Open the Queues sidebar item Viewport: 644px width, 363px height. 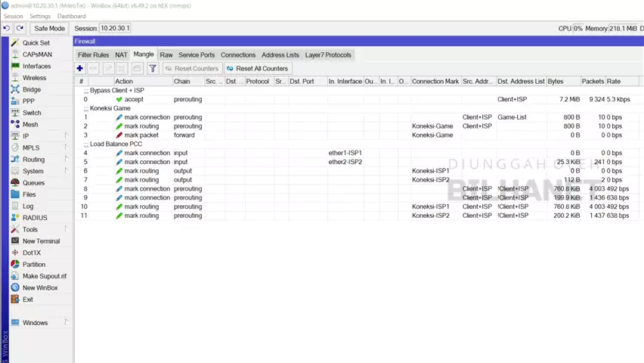(33, 183)
